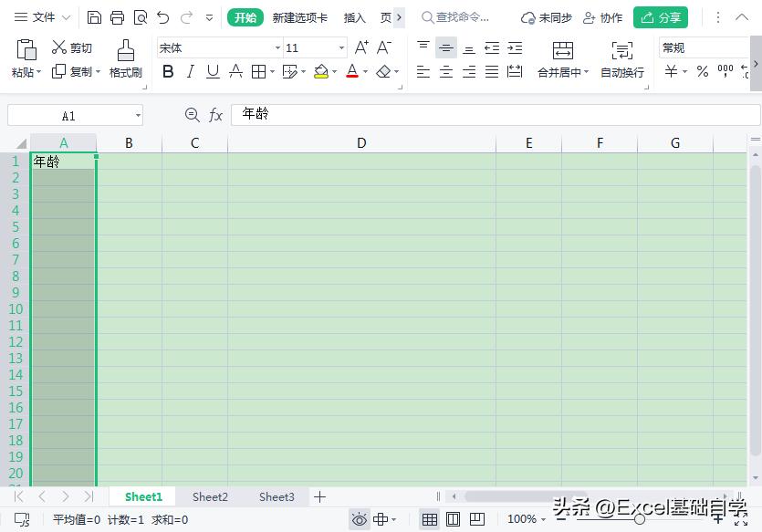This screenshot has width=762, height=532.
Task: Toggle italic formatting
Action: tap(192, 71)
